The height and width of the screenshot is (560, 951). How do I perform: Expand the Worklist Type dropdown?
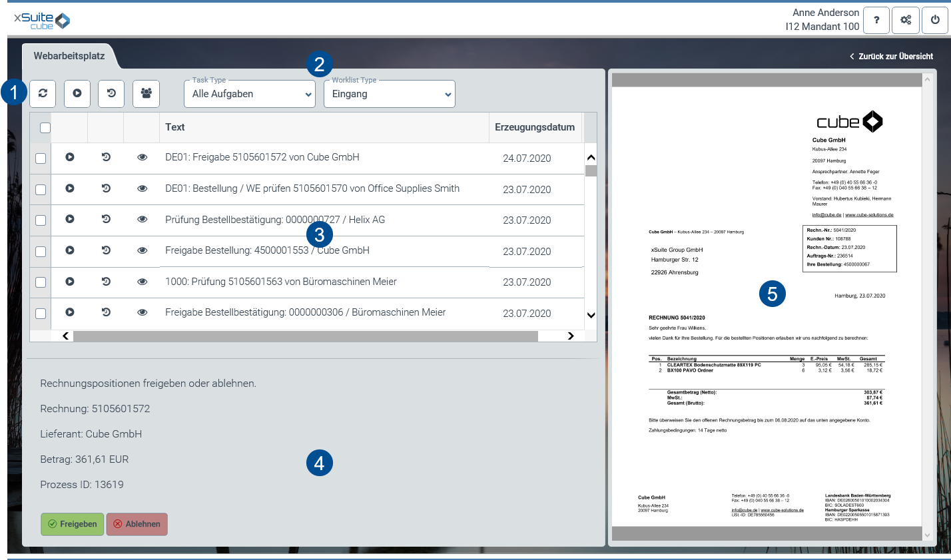point(390,94)
